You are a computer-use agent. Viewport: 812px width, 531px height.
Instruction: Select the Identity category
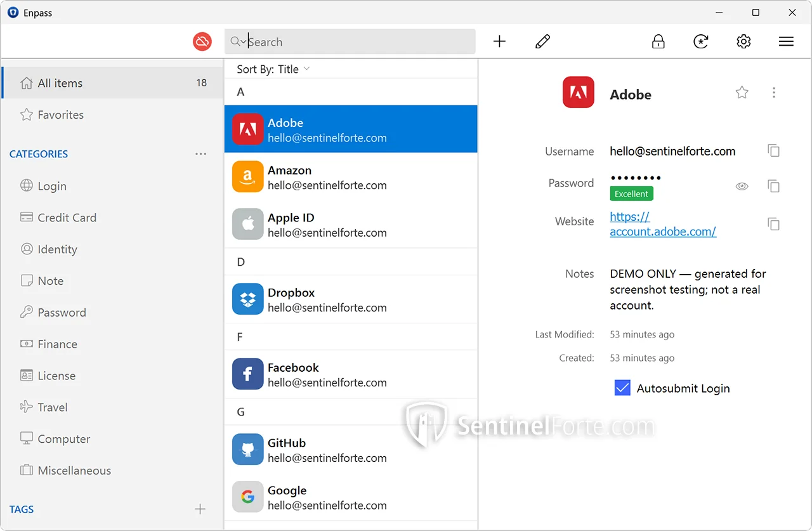(x=112, y=249)
